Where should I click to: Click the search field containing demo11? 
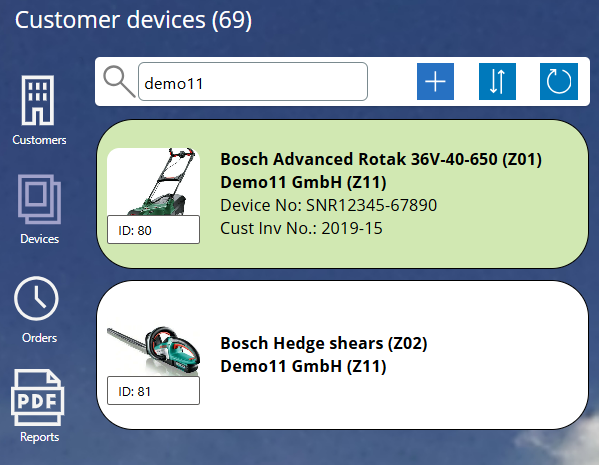click(253, 82)
